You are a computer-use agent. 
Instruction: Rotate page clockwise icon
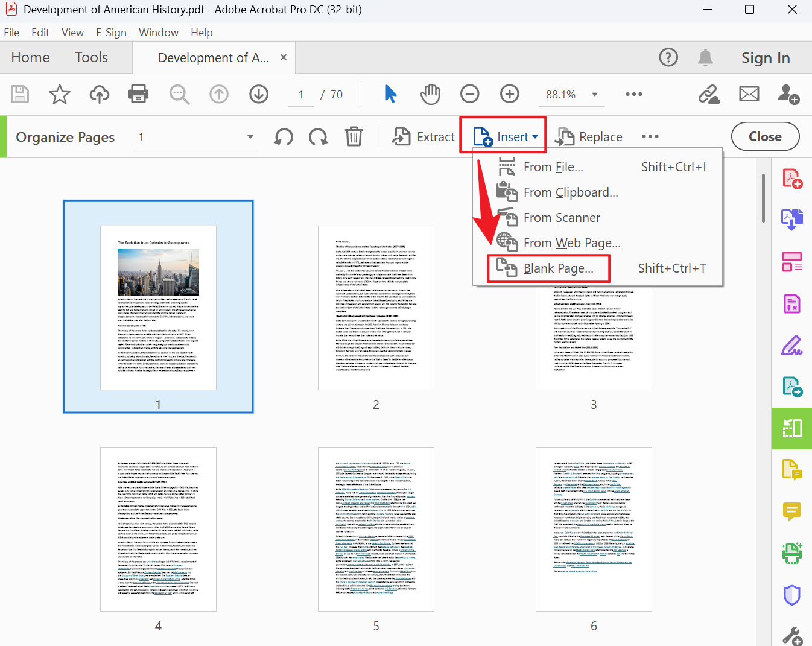[x=318, y=137]
